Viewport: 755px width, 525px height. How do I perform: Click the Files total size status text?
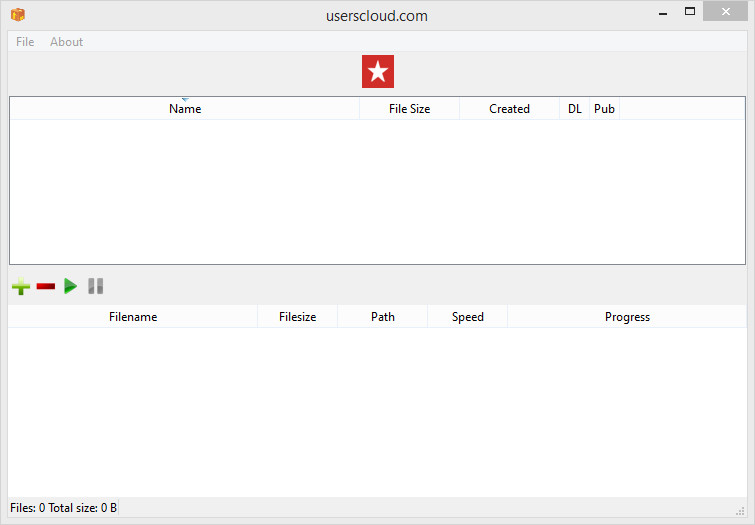[64, 508]
